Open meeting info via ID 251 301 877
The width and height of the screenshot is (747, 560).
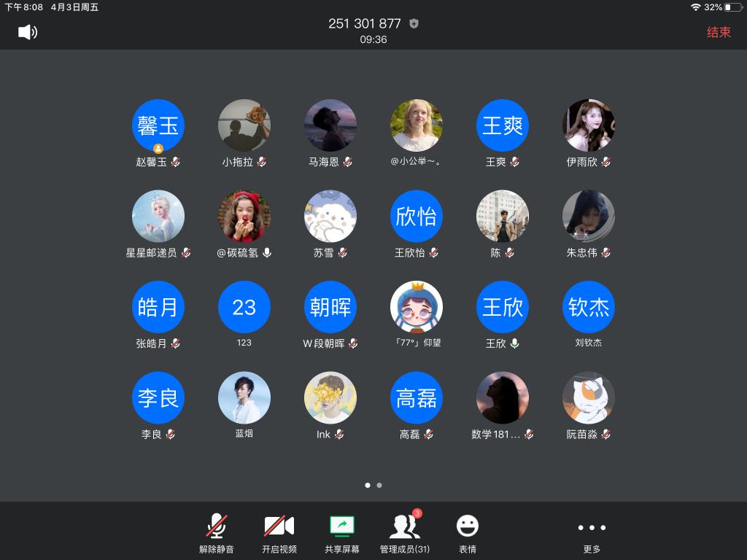tap(364, 23)
